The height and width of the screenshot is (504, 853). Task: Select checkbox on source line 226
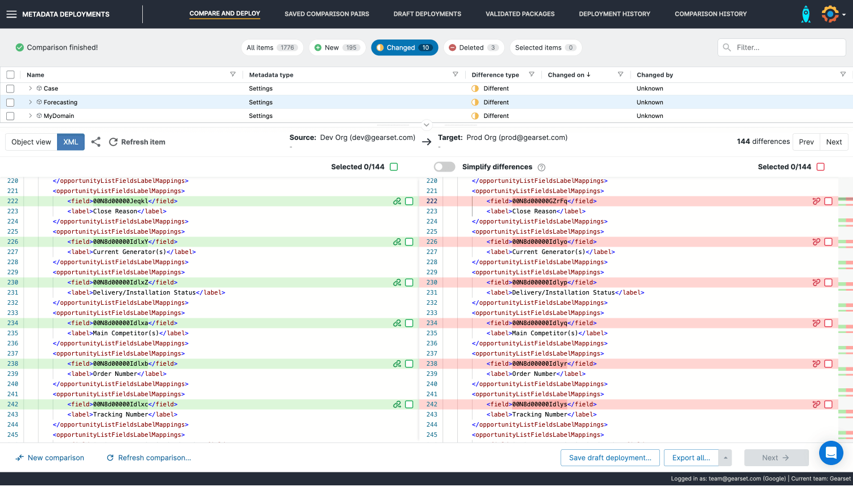coord(409,242)
